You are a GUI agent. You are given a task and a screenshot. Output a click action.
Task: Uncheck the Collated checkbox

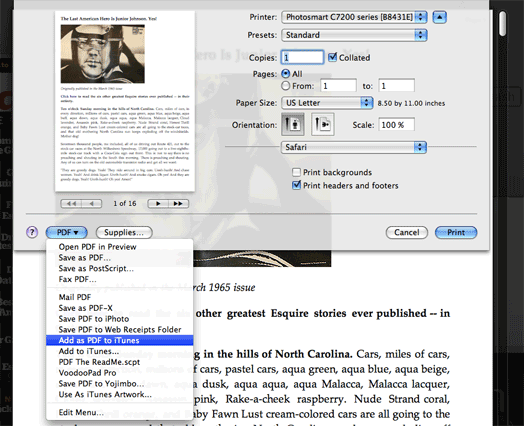(333, 57)
